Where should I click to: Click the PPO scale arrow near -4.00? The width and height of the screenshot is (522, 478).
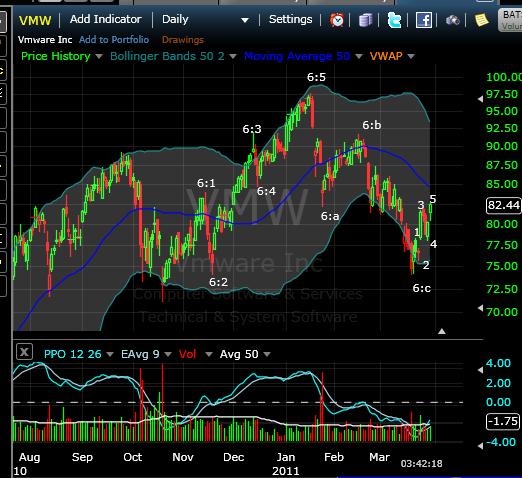(x=480, y=446)
